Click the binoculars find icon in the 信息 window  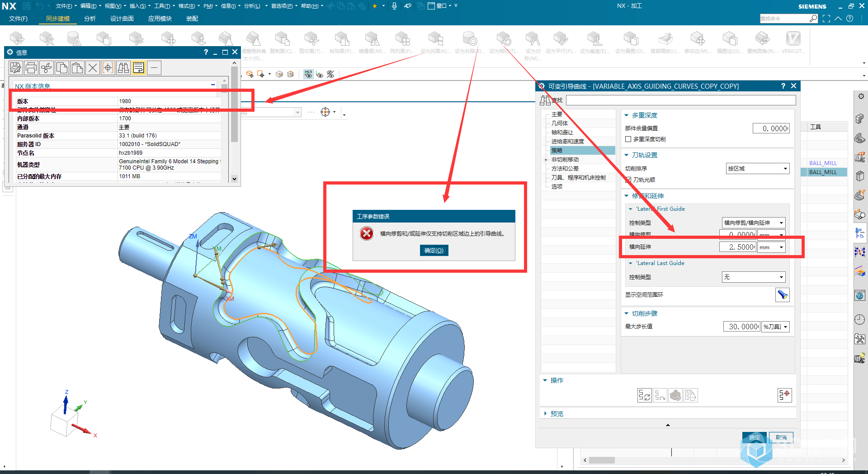[123, 68]
